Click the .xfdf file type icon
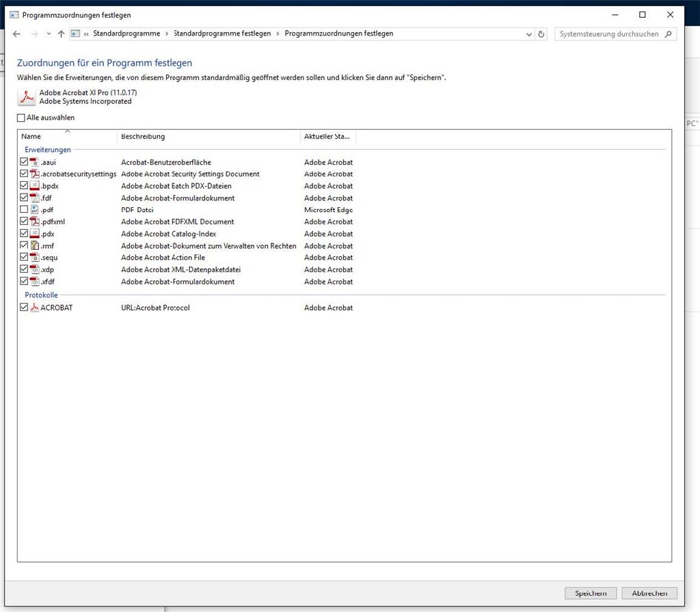700x612 pixels. click(34, 282)
